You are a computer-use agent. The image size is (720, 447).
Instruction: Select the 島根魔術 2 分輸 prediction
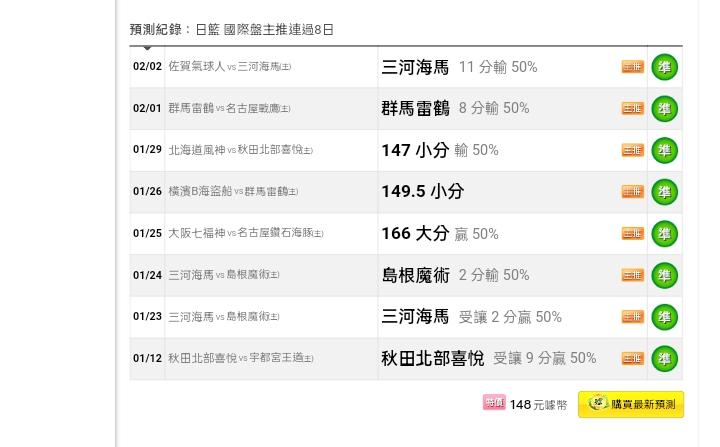[456, 275]
